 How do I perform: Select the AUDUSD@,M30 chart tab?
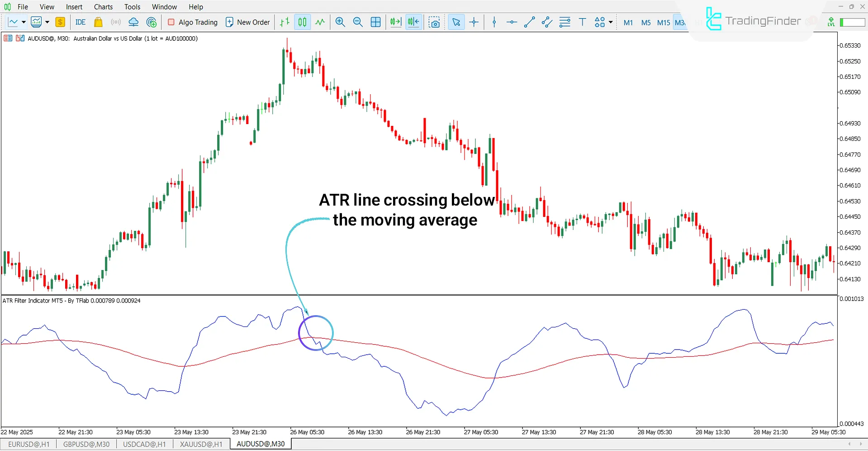pos(261,444)
